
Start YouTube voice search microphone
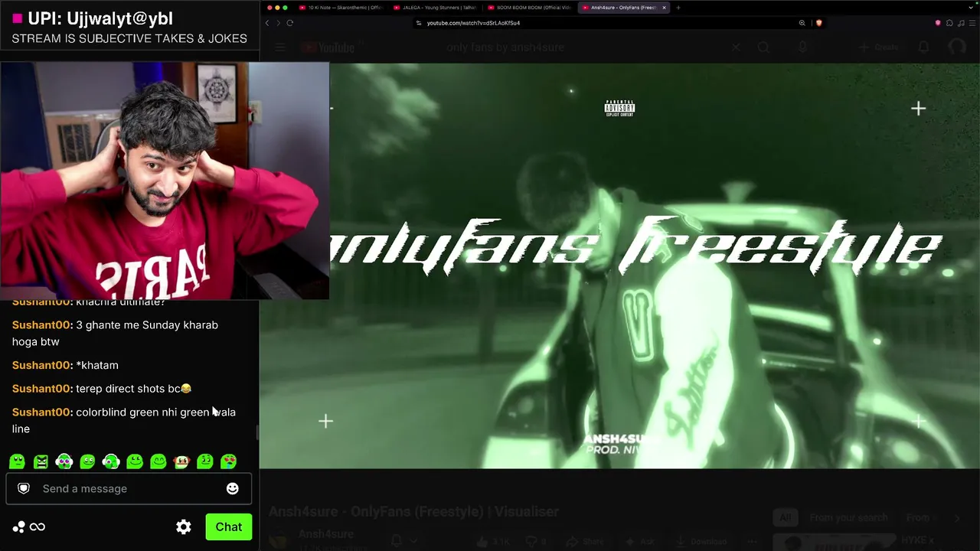click(x=802, y=47)
